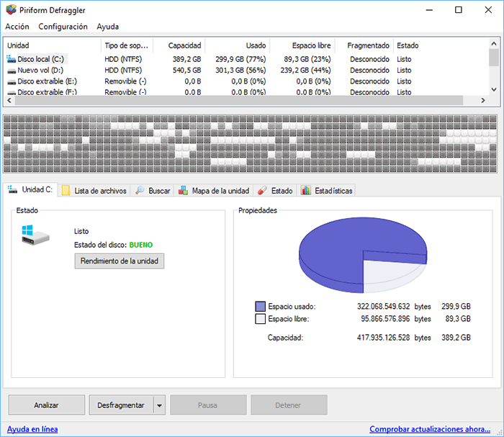Click the horizontal scrollbar thumb in drive list
Viewport: 504px width, 437px height.
coord(239,100)
